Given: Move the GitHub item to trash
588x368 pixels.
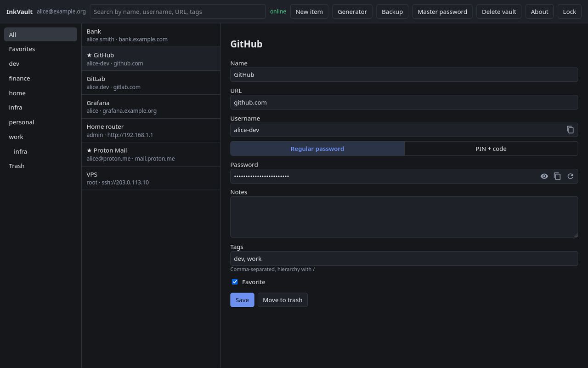Looking at the screenshot, I should [x=283, y=300].
